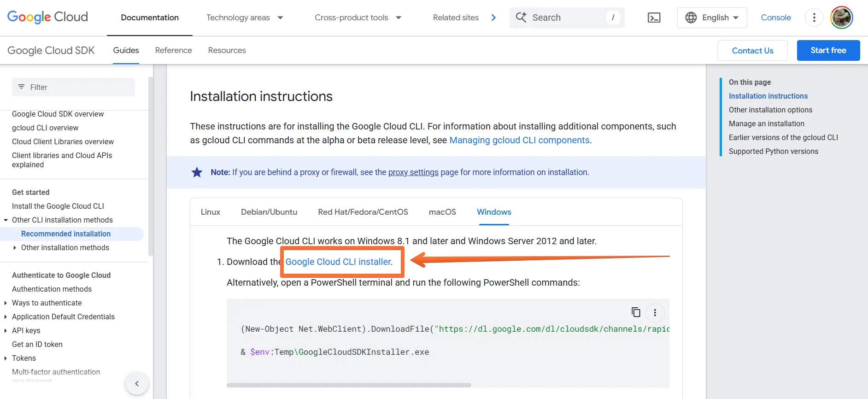Copy the PowerShell code sample

click(x=636, y=312)
